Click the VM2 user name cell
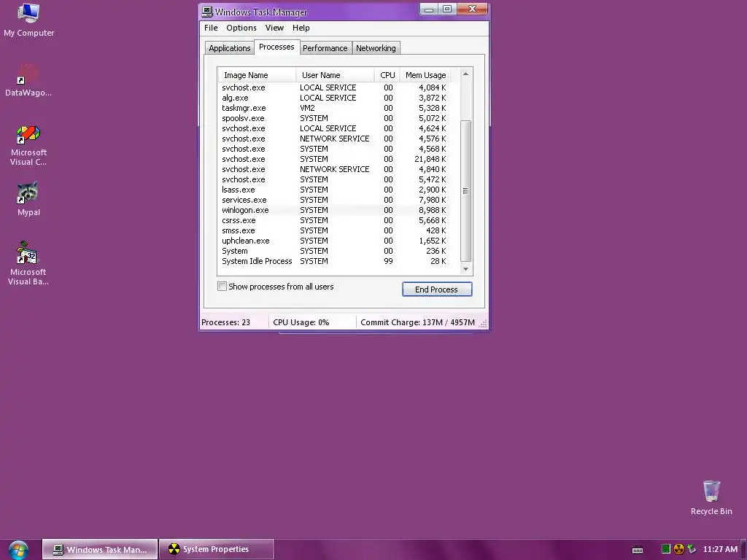Image resolution: width=747 pixels, height=560 pixels. 307,108
